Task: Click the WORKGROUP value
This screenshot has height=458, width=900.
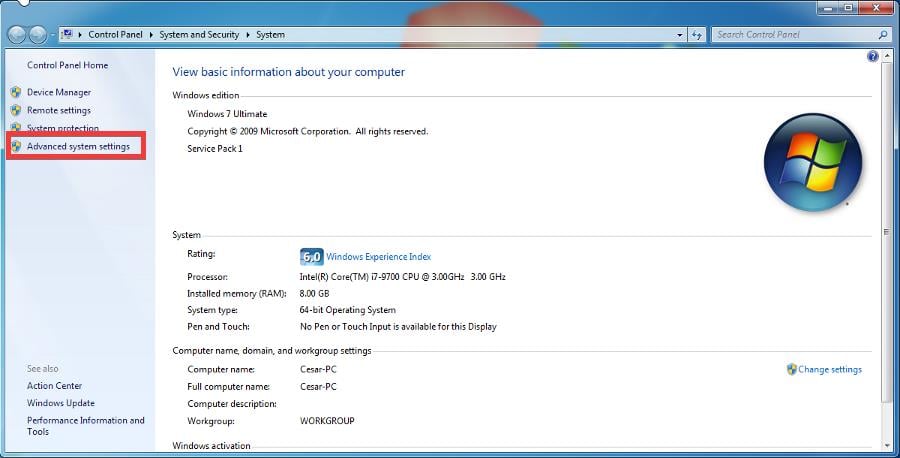Action: [327, 421]
